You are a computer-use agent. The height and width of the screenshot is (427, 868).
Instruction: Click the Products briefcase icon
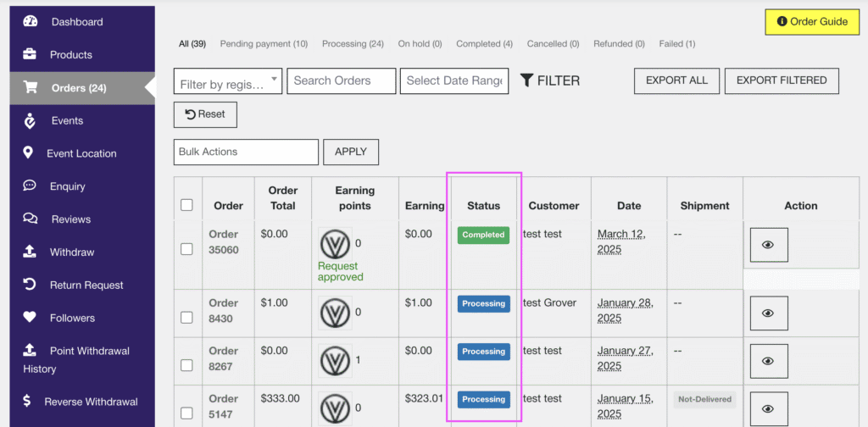(30, 54)
